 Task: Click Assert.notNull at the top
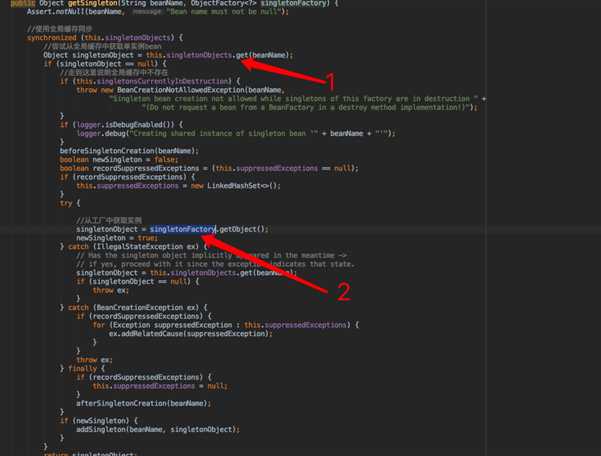[55, 11]
